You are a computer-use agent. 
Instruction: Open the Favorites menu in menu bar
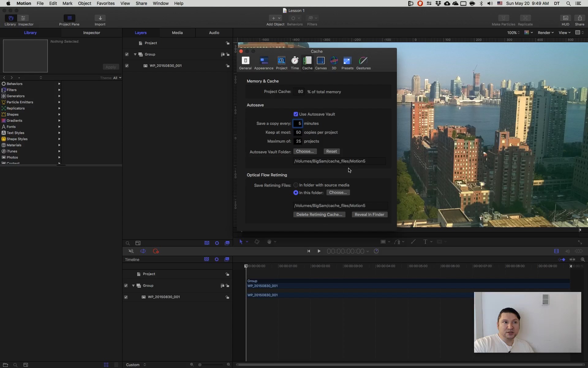[105, 3]
